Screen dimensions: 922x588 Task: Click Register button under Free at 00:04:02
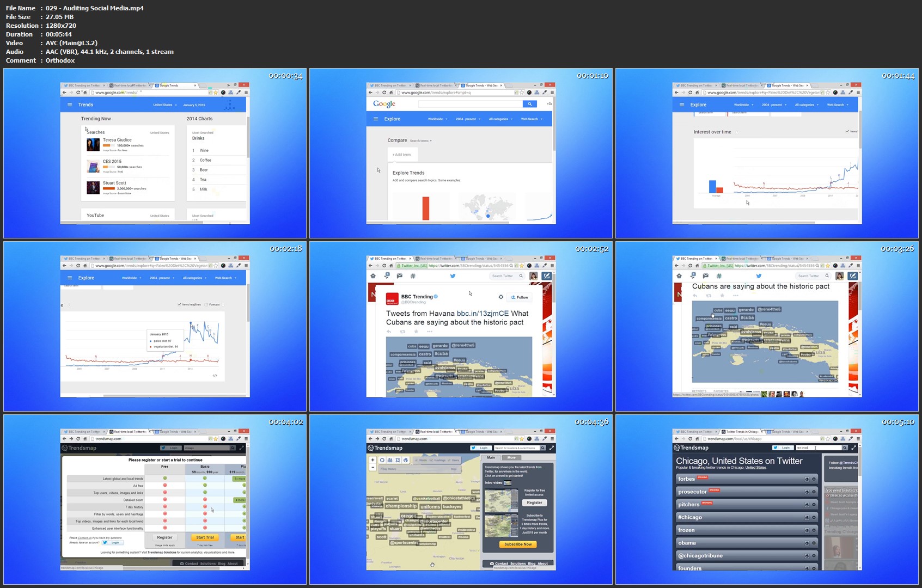(x=164, y=537)
